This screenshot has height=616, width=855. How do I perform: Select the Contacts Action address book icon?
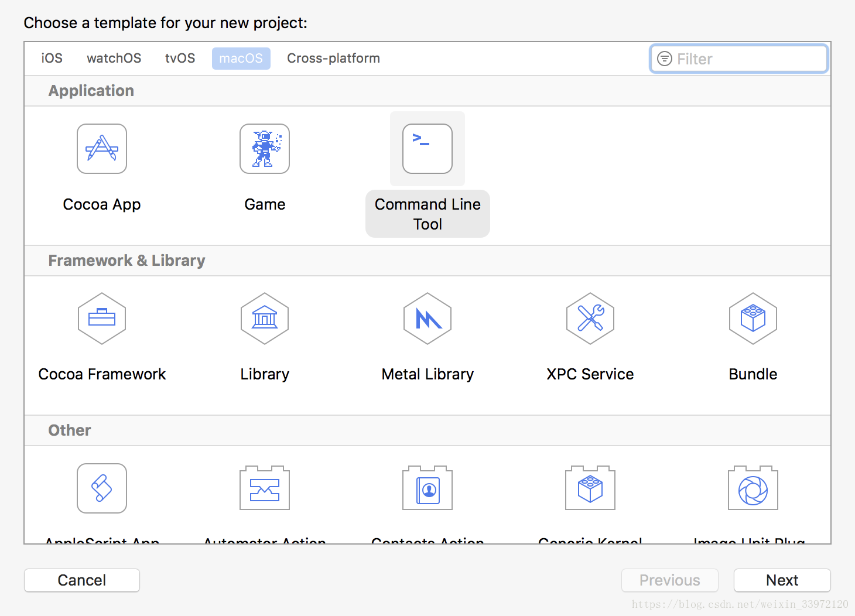[427, 488]
